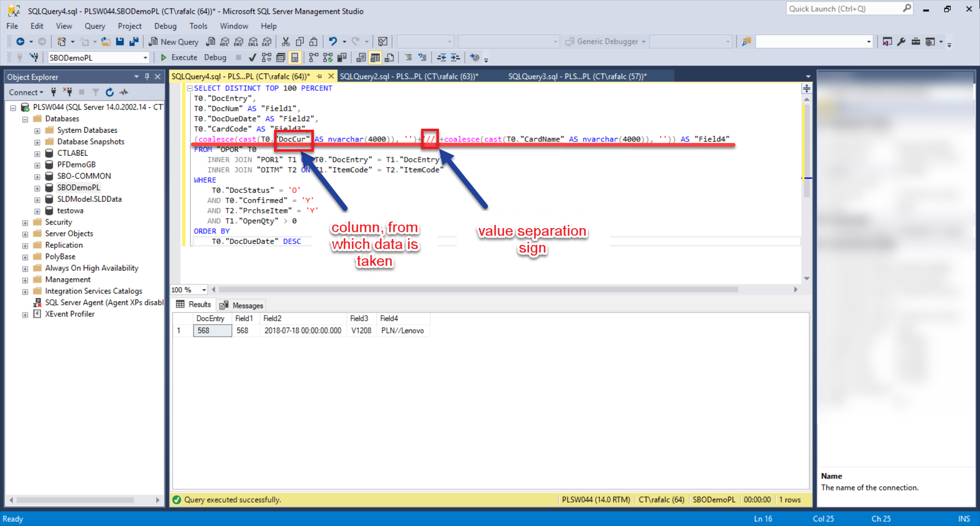Open the Activity Monitor icon in Object Explorer
Image resolution: width=980 pixels, height=526 pixels.
(124, 92)
